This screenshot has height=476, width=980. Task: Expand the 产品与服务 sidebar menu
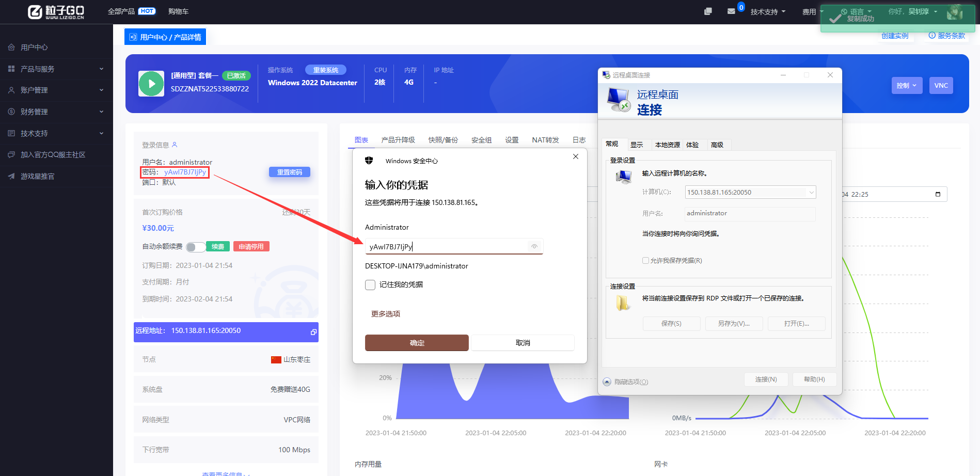(x=101, y=69)
